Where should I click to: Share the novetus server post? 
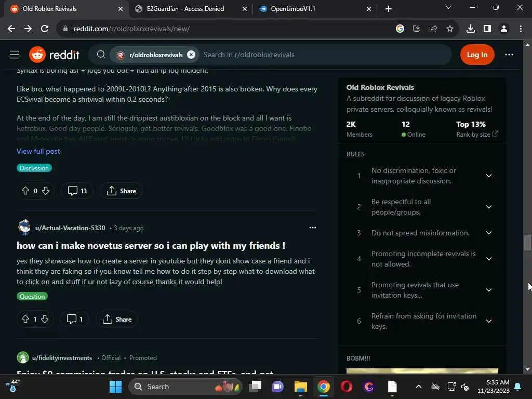pyautogui.click(x=117, y=320)
